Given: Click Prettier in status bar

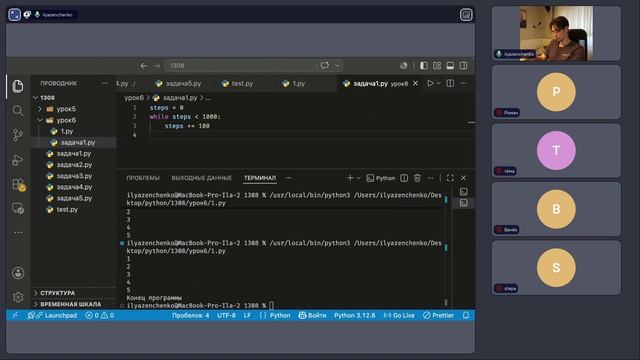Looking at the screenshot, I should pyautogui.click(x=438, y=316).
